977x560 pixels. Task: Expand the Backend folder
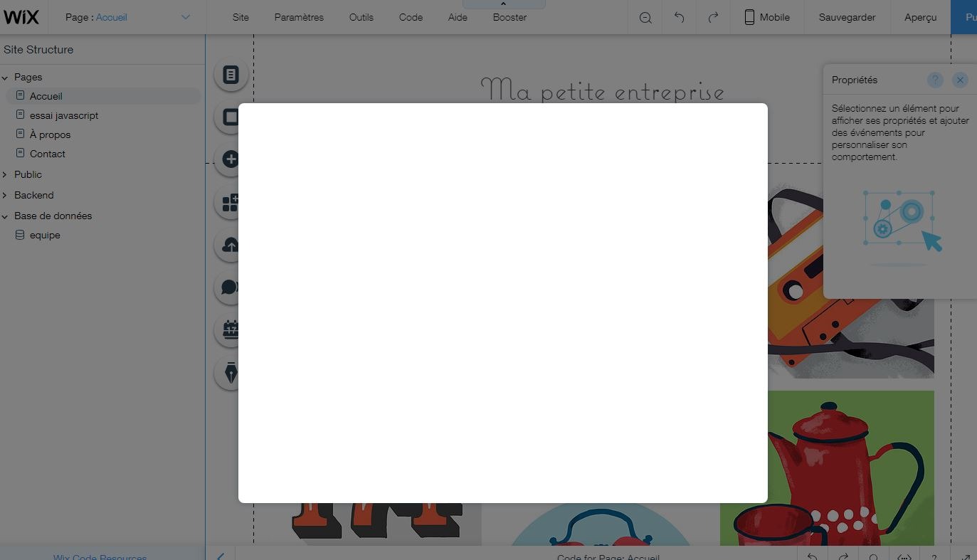5,195
